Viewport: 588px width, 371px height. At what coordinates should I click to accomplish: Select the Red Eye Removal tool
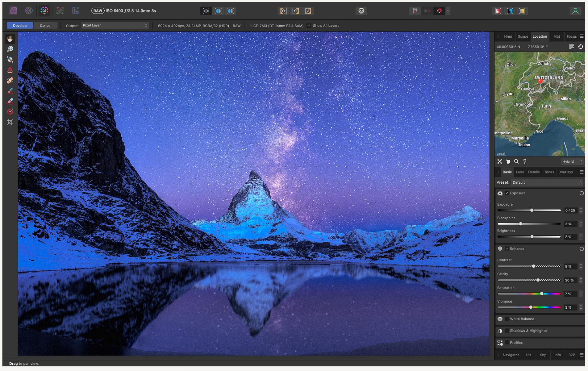tap(10, 70)
